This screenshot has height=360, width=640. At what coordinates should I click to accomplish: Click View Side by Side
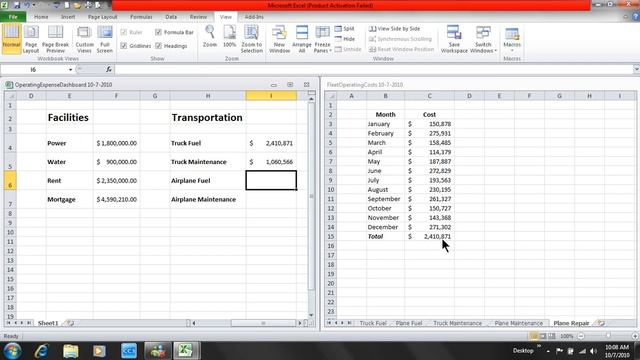394,29
